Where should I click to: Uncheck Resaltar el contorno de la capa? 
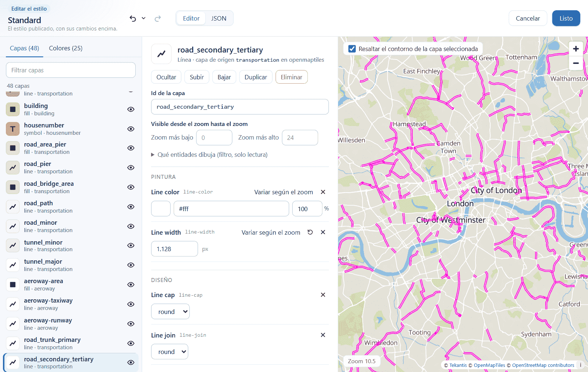352,49
